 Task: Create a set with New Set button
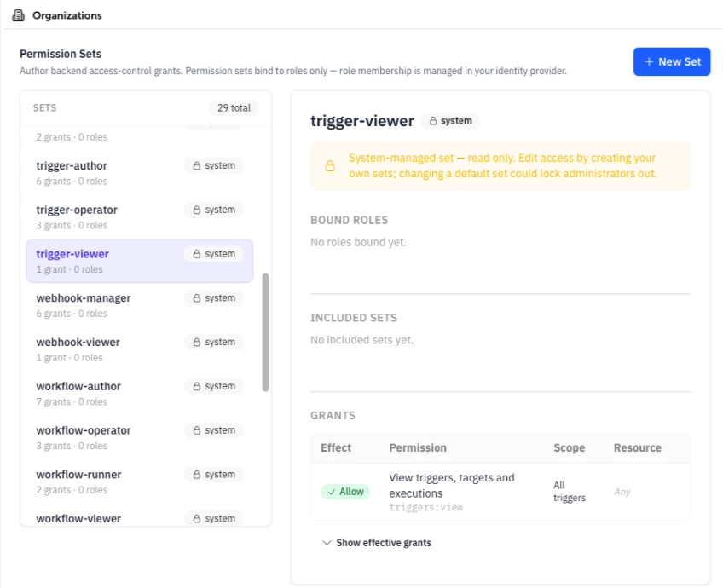tap(671, 61)
